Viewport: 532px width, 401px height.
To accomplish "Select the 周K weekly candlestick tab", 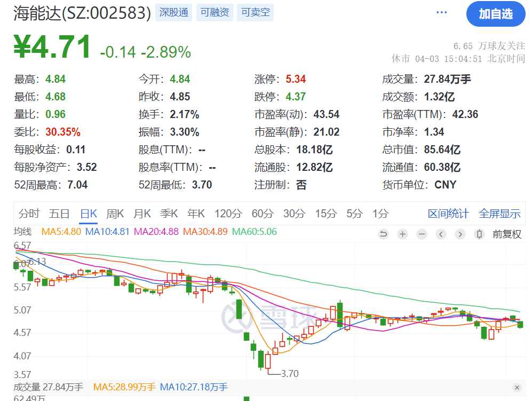I will pos(115,214).
